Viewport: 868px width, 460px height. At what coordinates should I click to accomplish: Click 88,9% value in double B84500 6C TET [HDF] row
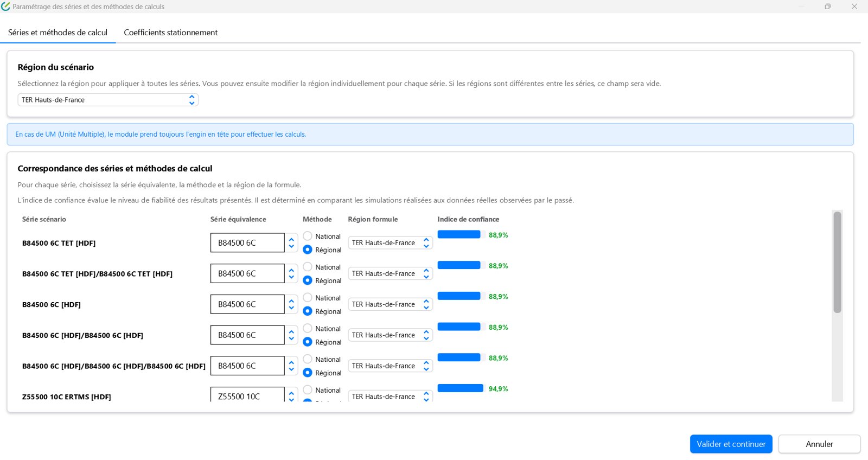point(498,266)
